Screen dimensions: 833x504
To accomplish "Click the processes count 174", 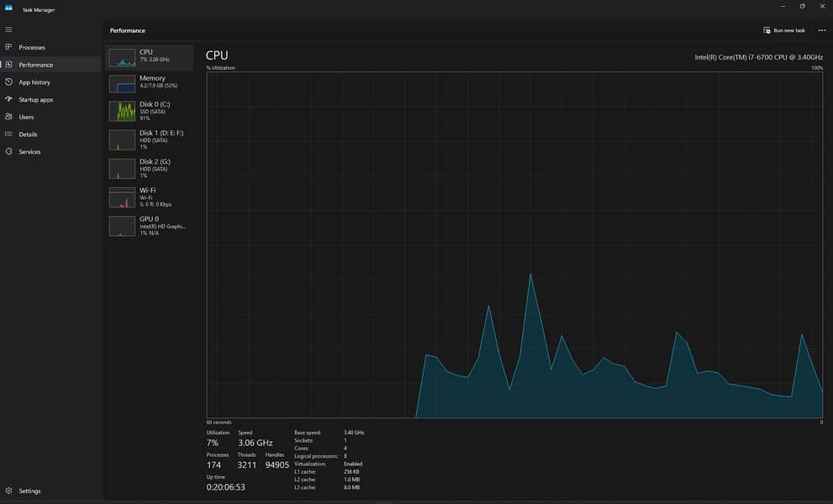I will (214, 465).
